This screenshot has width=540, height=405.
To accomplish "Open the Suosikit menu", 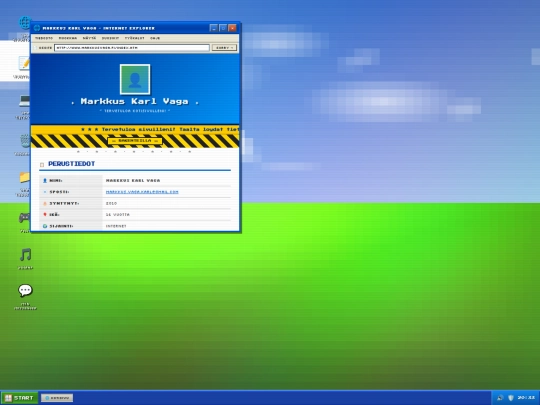I will 110,38.
